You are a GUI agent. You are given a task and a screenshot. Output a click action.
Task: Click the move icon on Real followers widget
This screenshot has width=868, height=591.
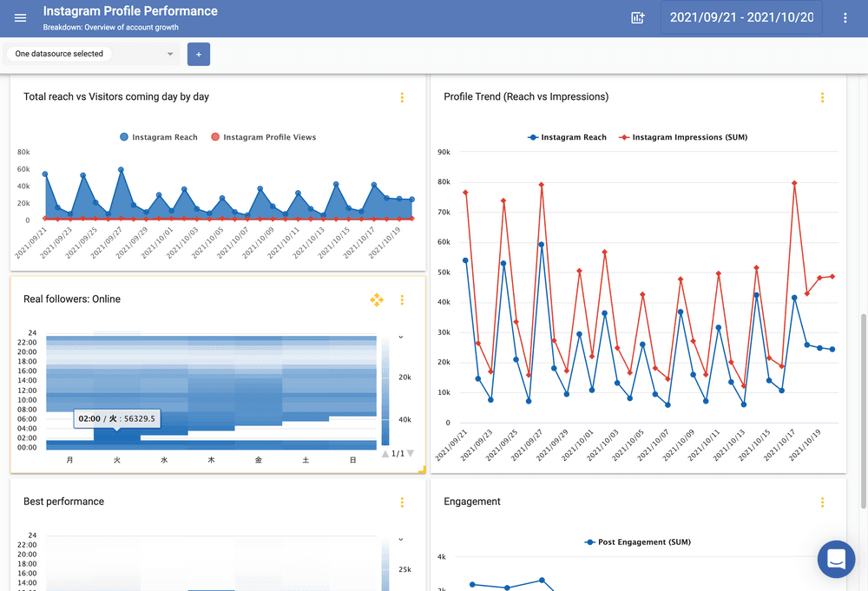[x=377, y=299]
